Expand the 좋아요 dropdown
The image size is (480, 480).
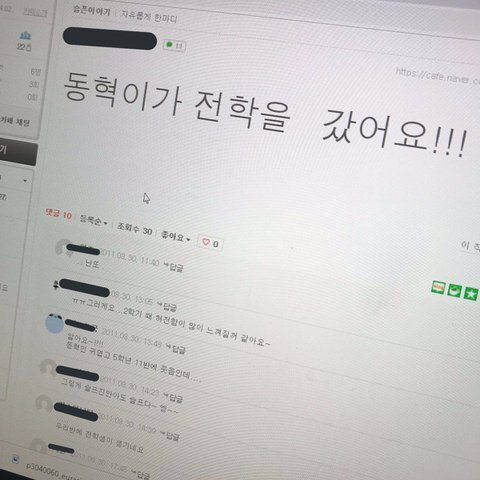[x=175, y=236]
